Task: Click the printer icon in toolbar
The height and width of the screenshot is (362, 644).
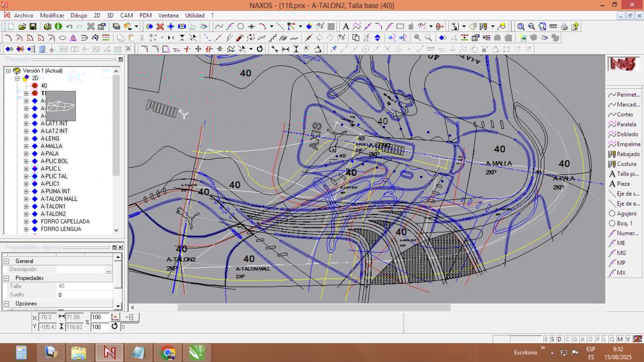Action: click(564, 27)
